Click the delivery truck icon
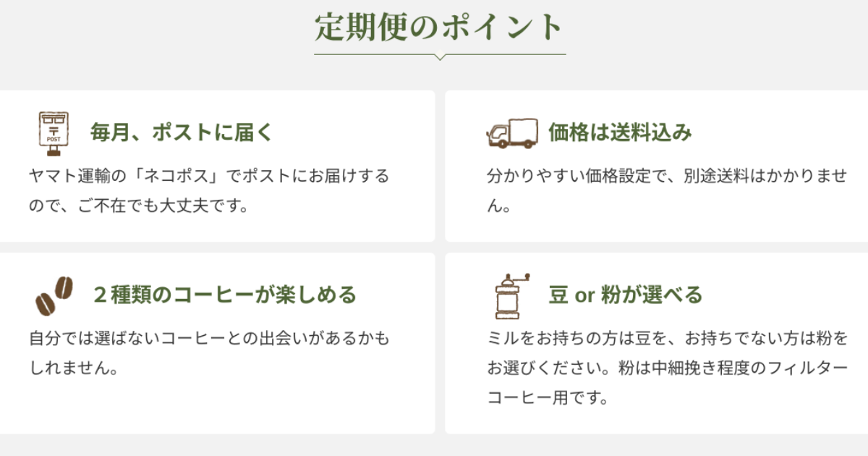Viewport: 868px width, 456px height. (512, 134)
